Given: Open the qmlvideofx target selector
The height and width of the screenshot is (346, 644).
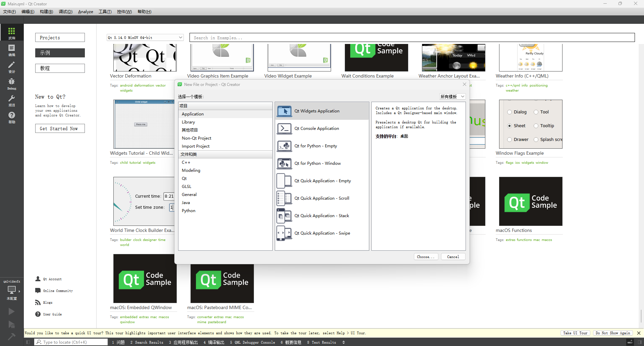Looking at the screenshot, I should [12, 290].
